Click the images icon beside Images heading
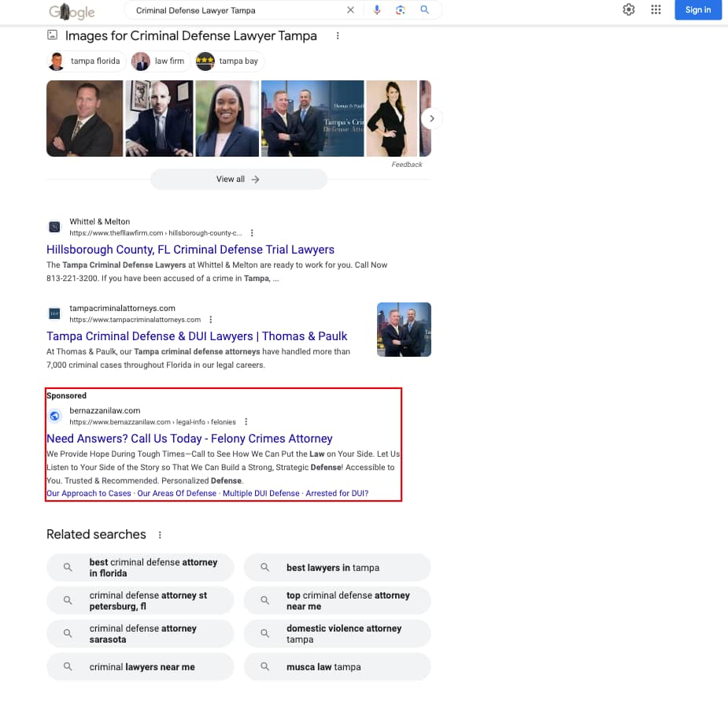728x708 pixels. tap(53, 35)
